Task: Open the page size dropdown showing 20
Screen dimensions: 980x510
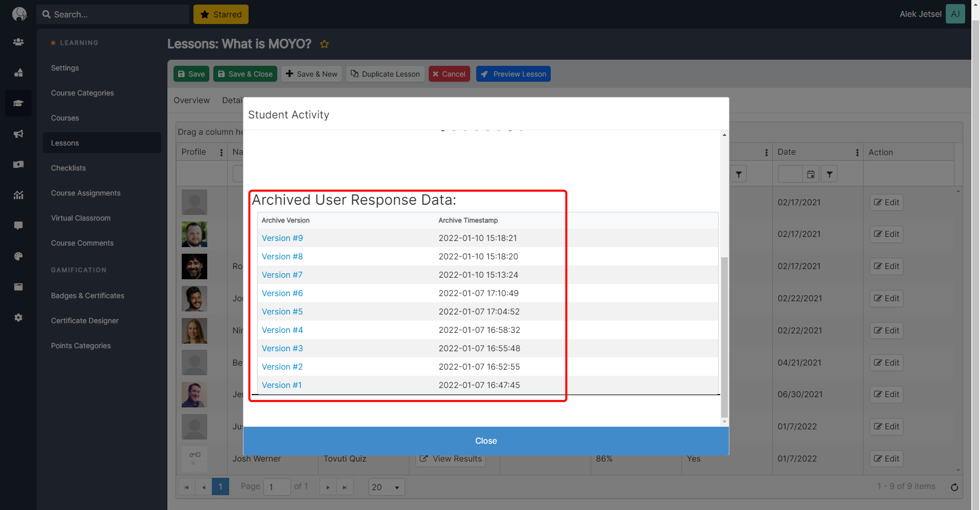Action: tap(386, 487)
